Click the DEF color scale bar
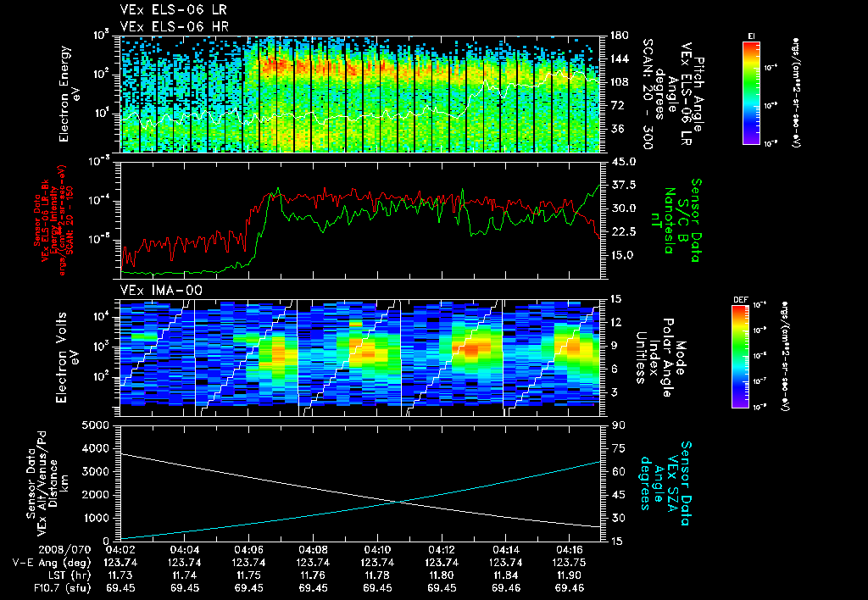Screen dimensions: 868x600 tap(741, 357)
